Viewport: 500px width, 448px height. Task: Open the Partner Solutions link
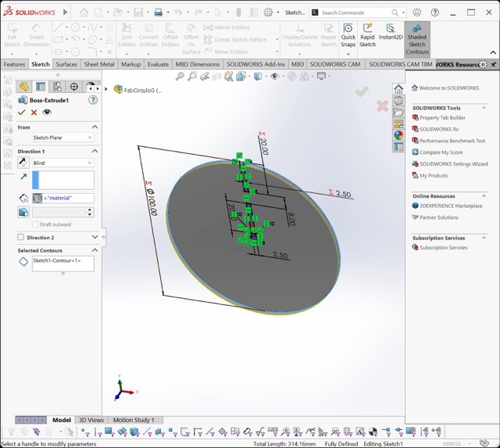439,217
